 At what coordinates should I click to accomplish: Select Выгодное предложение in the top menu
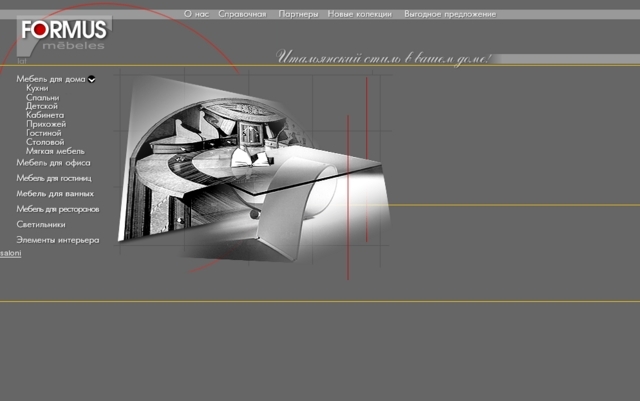pos(449,14)
